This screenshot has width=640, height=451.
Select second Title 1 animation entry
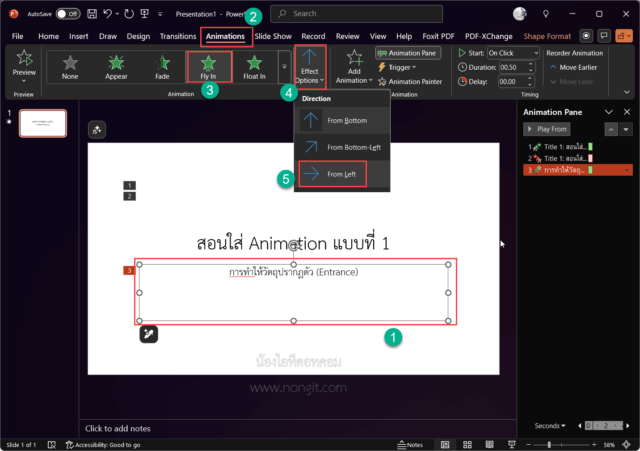[578, 158]
